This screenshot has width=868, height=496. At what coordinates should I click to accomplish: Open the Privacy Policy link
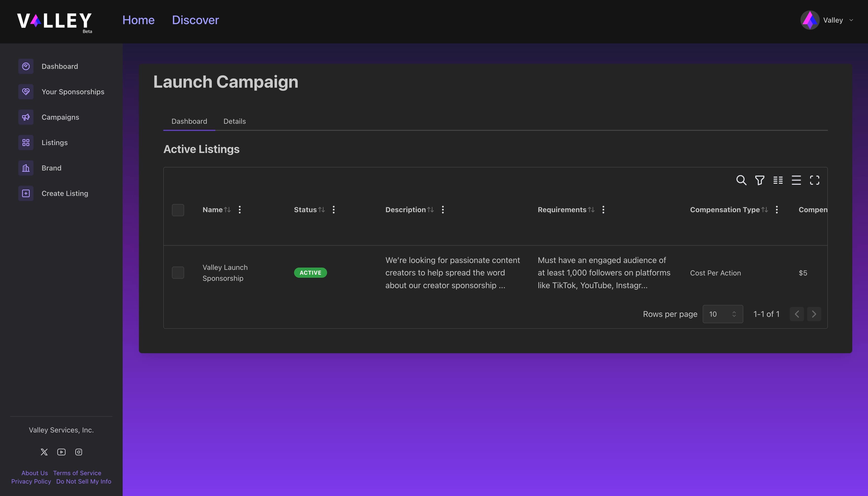tap(31, 481)
